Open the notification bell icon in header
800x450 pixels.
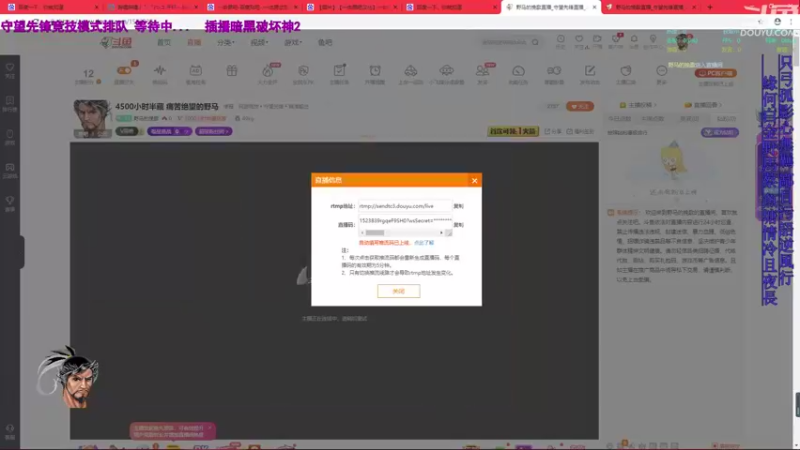point(634,40)
